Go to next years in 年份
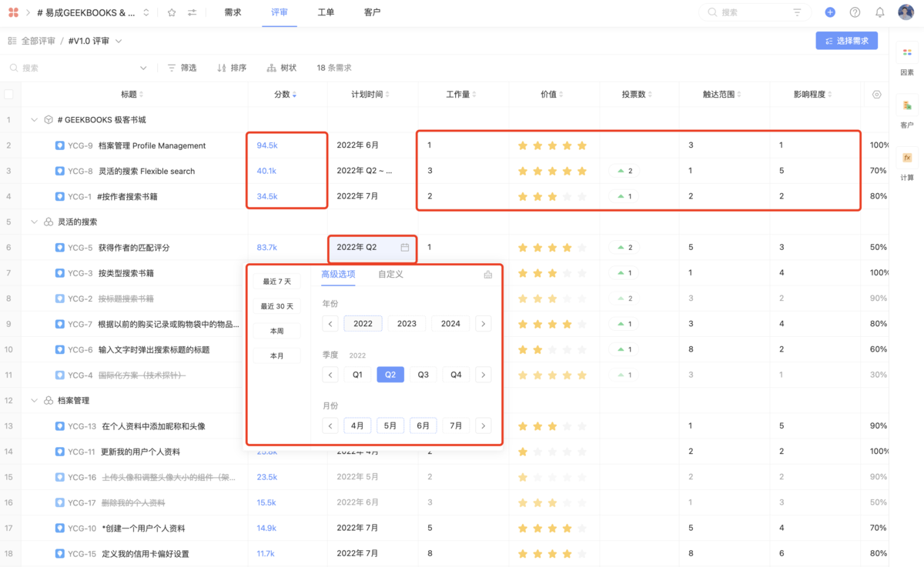 pyautogui.click(x=483, y=324)
